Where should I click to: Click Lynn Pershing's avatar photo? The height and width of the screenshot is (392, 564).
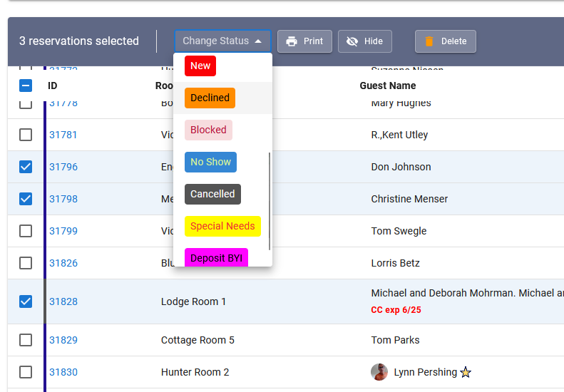(379, 372)
